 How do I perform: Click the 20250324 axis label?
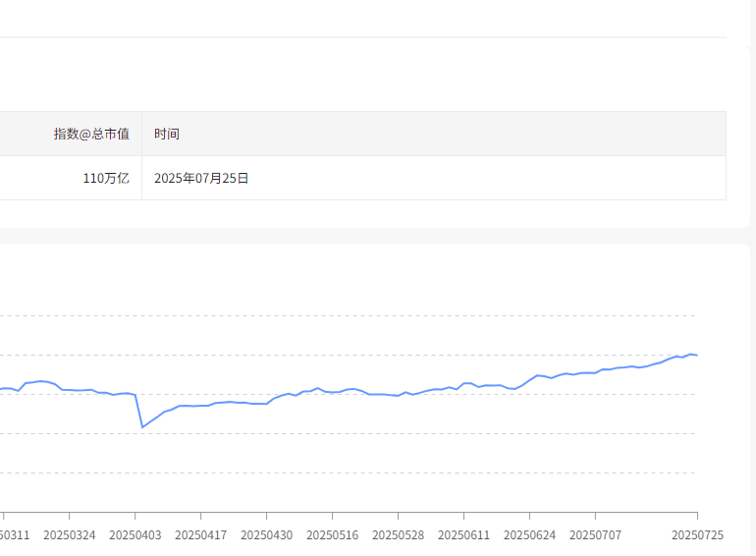tap(70, 535)
